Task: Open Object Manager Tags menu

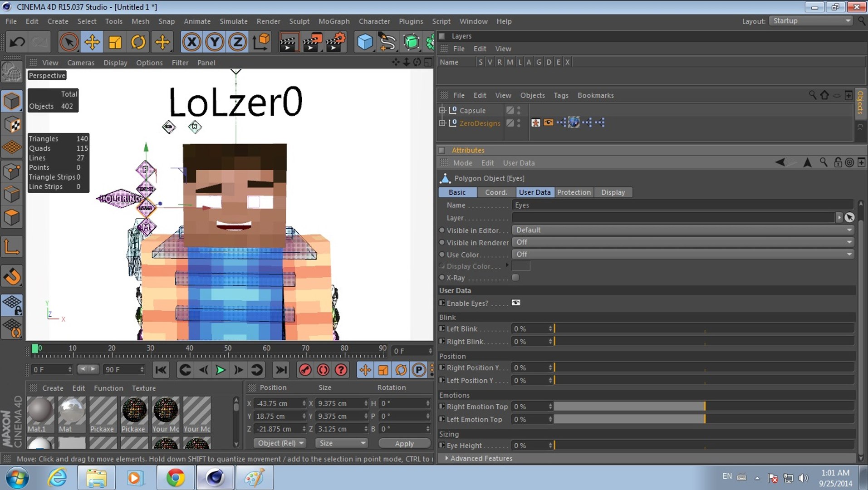Action: 561,95
